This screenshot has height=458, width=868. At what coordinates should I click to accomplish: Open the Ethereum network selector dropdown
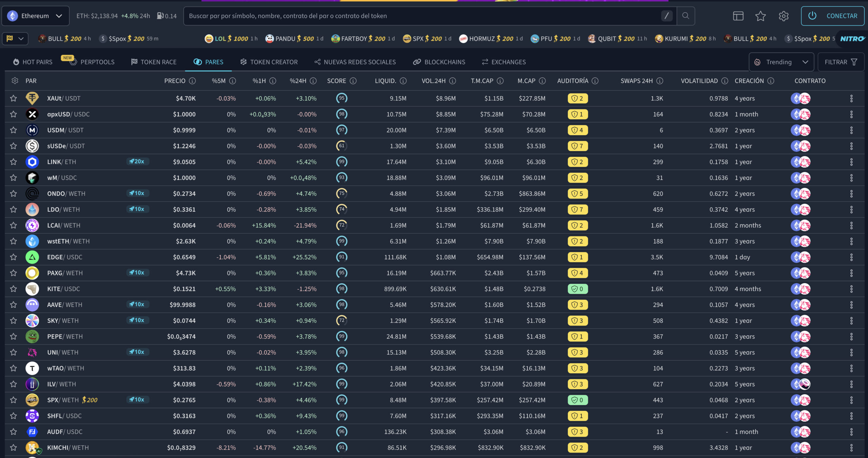[x=35, y=16]
